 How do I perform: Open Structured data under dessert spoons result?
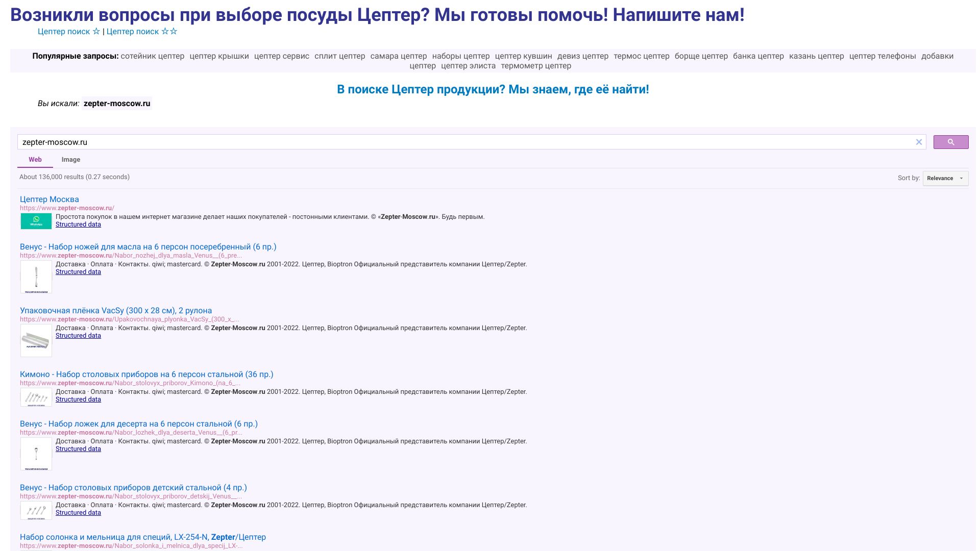tap(78, 449)
